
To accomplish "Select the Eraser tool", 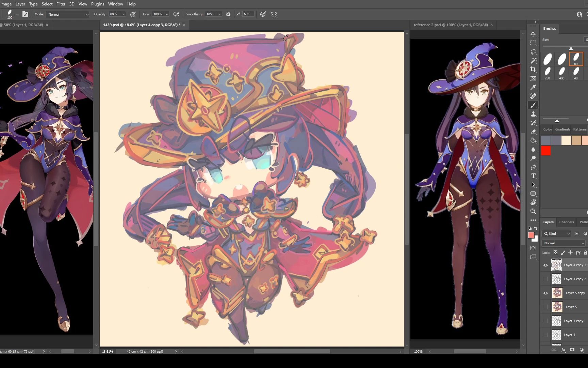I will tap(533, 132).
